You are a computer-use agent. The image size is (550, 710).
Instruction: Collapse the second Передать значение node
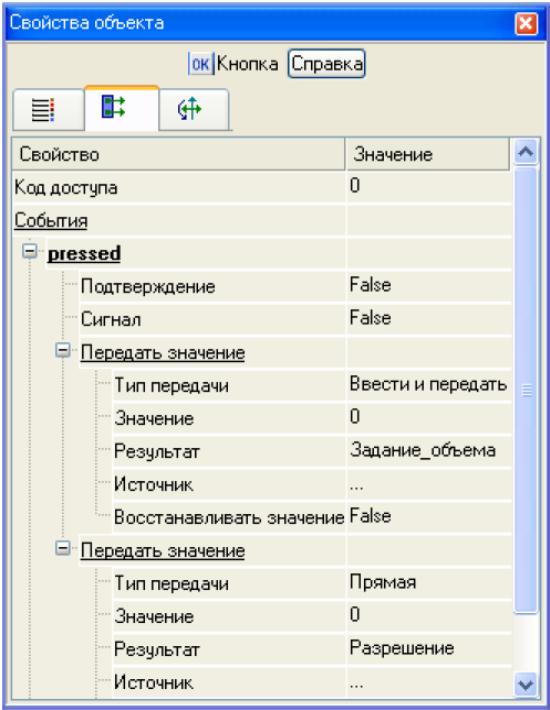coord(63,548)
